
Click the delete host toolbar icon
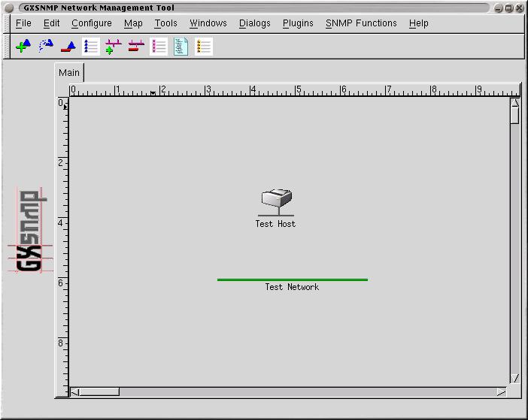pos(68,47)
